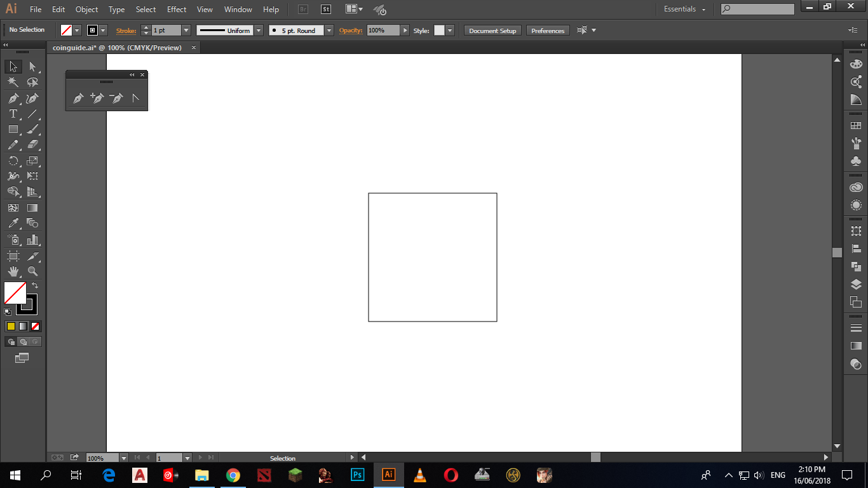Open the Fill color dropdown in control bar
The width and height of the screenshot is (868, 488).
[78, 30]
